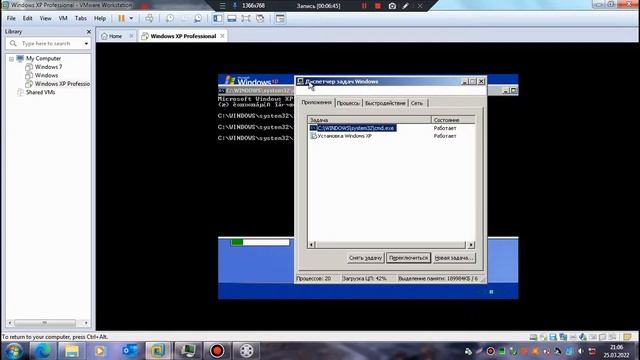Open the File menu in VMware
This screenshot has width=640, height=360.
point(11,18)
